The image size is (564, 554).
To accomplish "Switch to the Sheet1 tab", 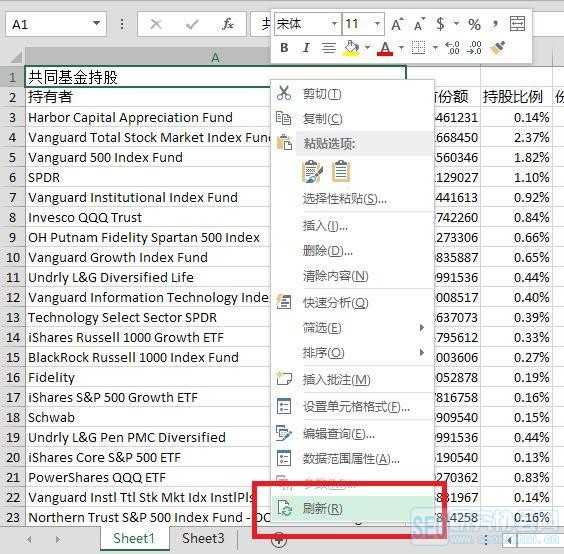I will tap(134, 538).
